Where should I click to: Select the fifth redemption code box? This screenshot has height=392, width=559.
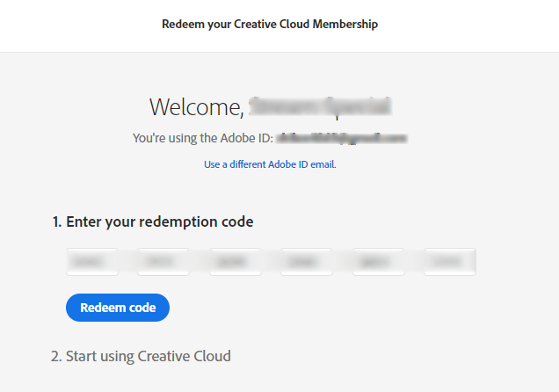coord(379,262)
